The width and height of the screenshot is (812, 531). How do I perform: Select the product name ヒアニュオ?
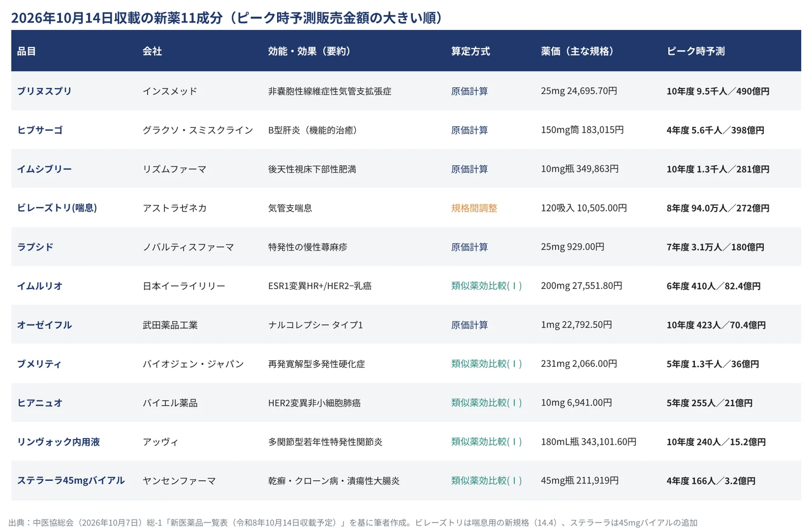tap(40, 403)
